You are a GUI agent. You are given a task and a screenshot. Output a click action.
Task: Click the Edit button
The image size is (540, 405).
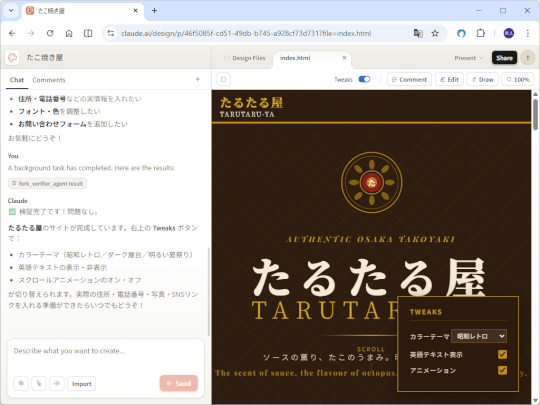(449, 80)
